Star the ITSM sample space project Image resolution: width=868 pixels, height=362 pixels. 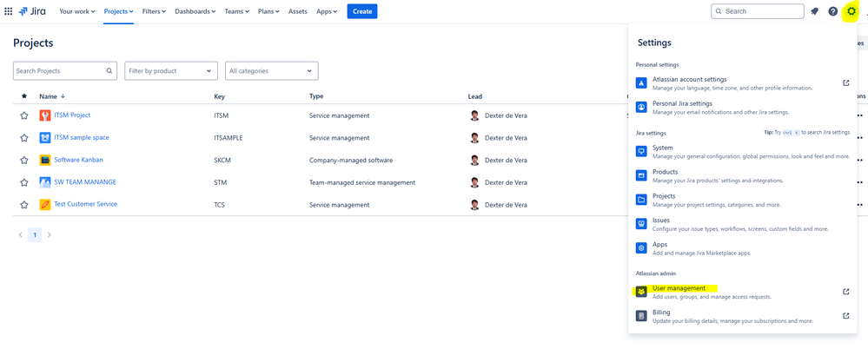point(23,138)
